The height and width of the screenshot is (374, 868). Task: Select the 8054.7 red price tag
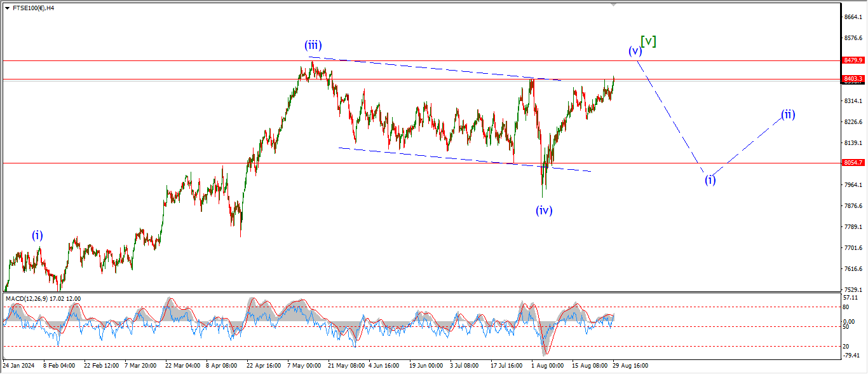tap(853, 163)
